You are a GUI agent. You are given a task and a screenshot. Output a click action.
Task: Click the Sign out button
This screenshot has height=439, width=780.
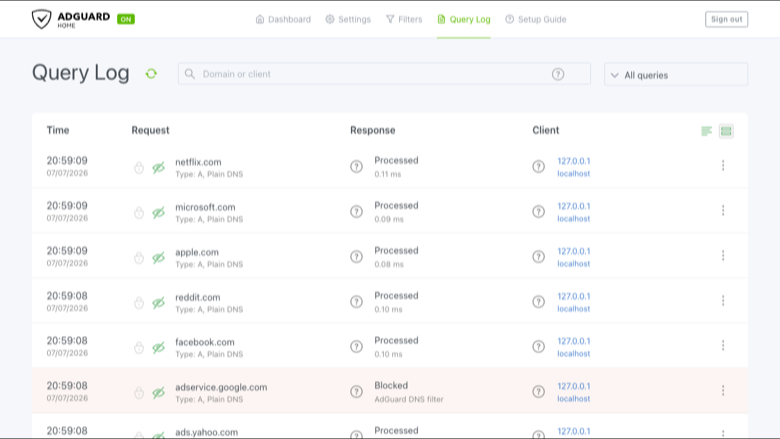(726, 19)
